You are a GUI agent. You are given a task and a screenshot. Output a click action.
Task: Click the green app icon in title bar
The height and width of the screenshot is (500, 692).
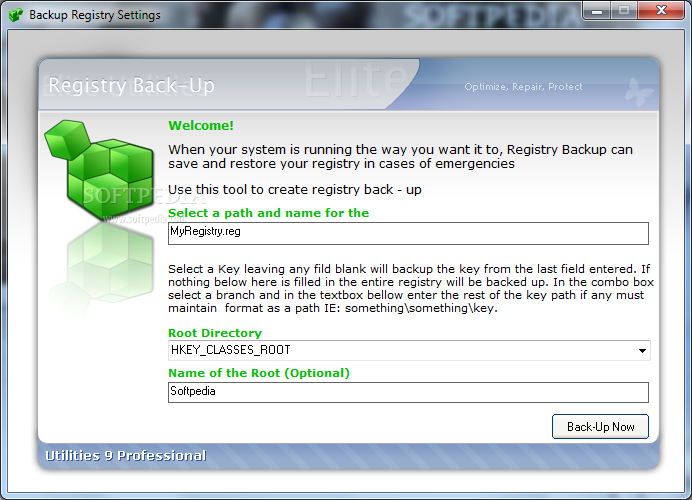16,15
